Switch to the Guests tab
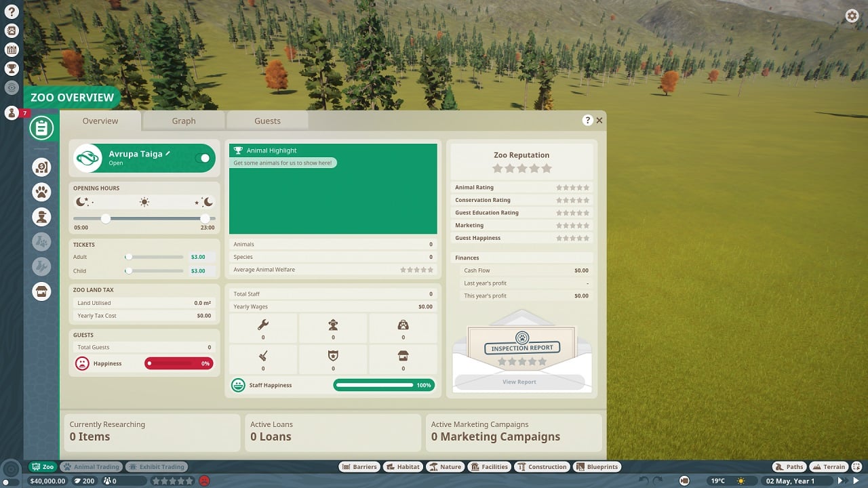 (x=267, y=121)
